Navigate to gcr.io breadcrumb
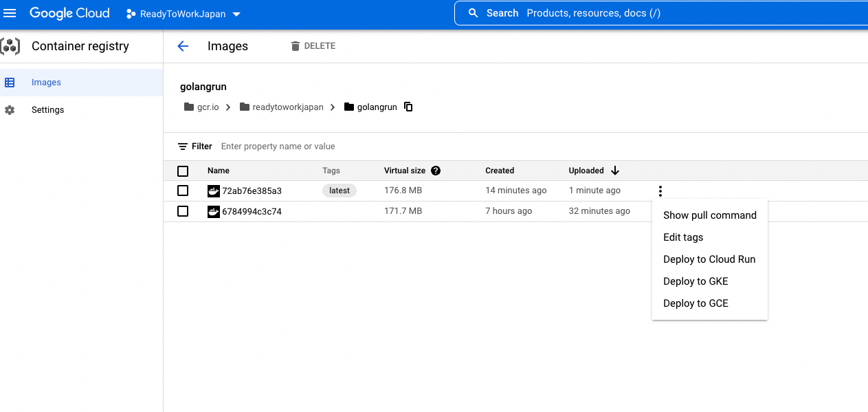Viewport: 868px width, 412px height. pos(208,107)
